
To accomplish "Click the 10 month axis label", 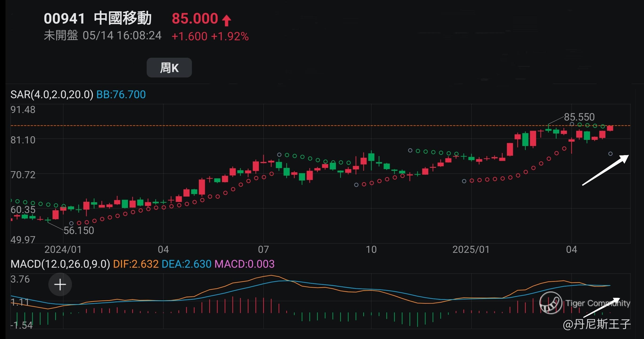I will click(x=371, y=249).
